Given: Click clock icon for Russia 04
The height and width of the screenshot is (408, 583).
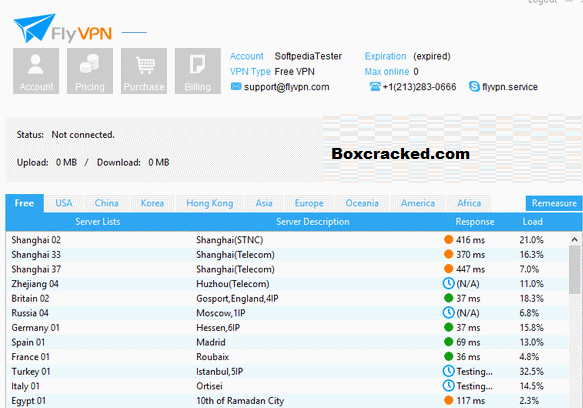Looking at the screenshot, I should [x=448, y=312].
